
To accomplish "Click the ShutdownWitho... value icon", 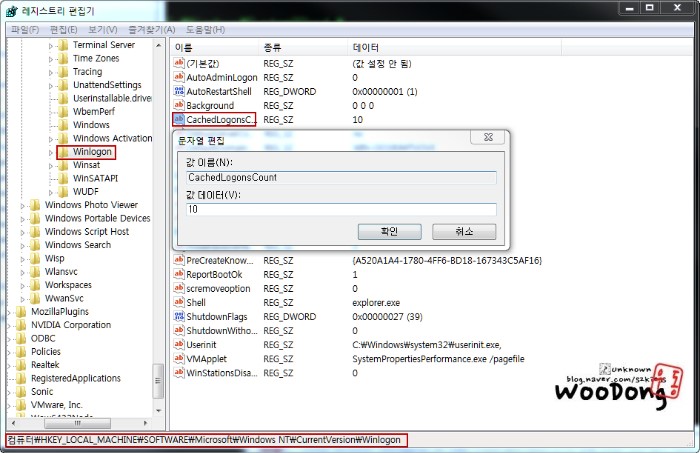I will pos(179,330).
